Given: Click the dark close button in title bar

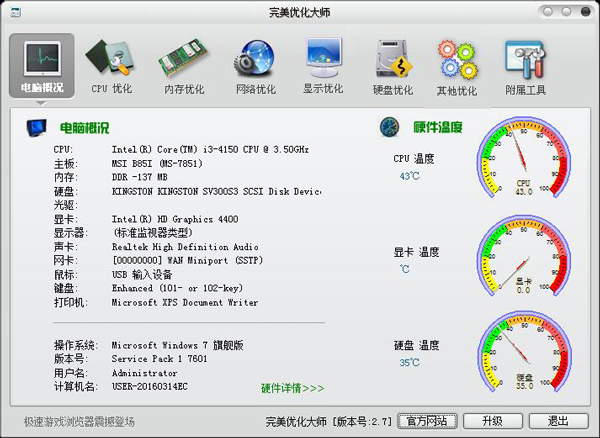Looking at the screenshot, I should pos(585,12).
